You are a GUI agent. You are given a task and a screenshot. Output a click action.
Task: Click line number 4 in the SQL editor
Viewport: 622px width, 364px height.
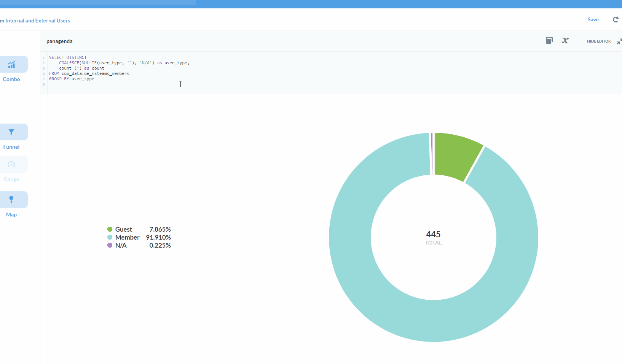pyautogui.click(x=43, y=74)
